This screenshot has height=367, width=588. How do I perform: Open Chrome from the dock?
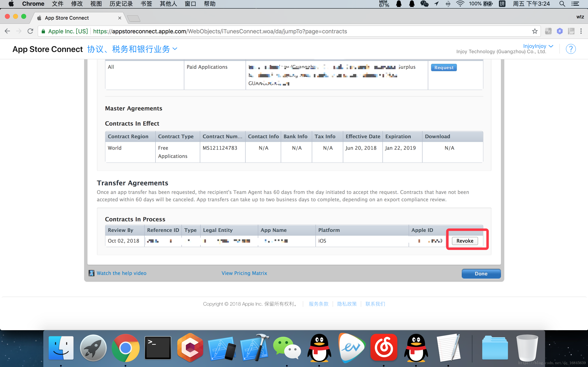(126, 348)
